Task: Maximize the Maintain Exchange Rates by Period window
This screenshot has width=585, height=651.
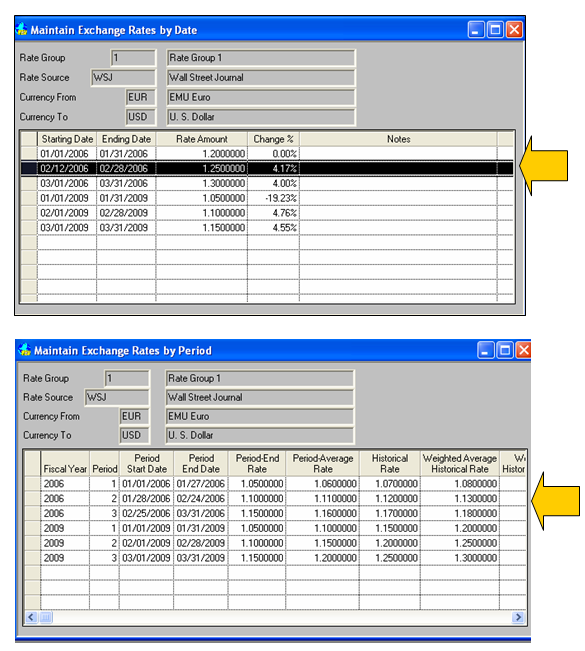Action: 505,350
